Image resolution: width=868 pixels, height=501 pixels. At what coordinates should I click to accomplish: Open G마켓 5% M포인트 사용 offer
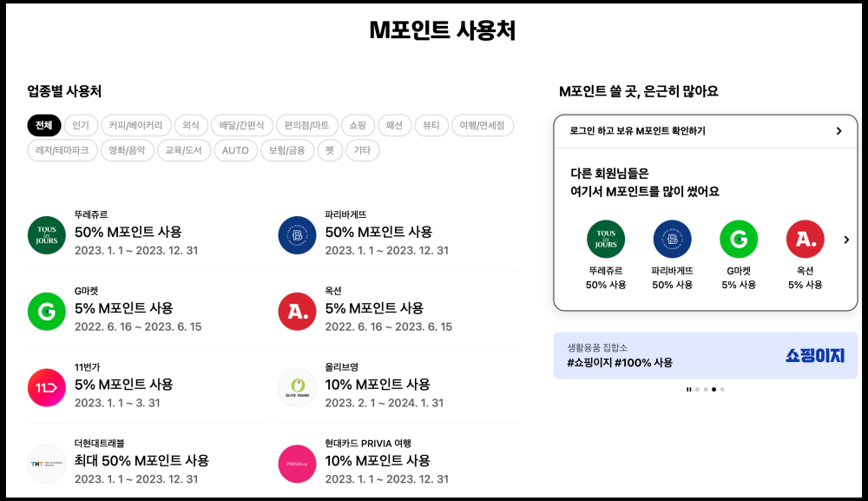[x=148, y=309]
